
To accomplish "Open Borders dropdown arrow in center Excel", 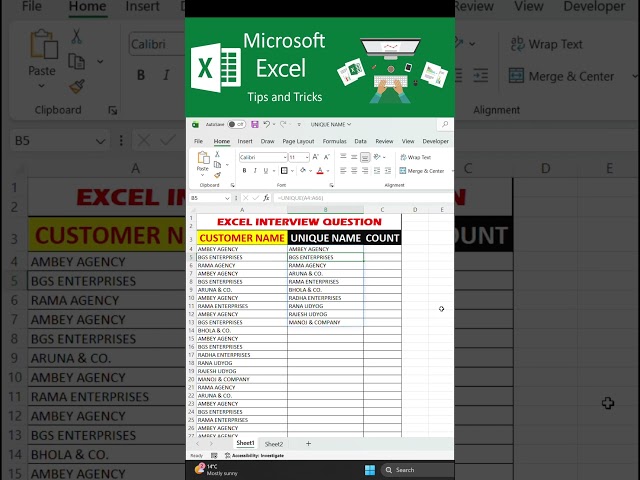I will pyautogui.click(x=292, y=171).
